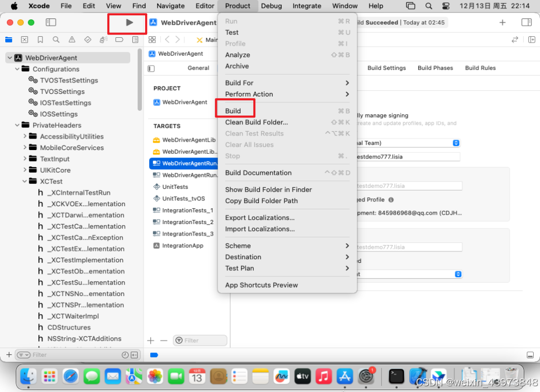540x392 pixels.
Task: Switch to the Build Settings tab
Action: point(387,68)
